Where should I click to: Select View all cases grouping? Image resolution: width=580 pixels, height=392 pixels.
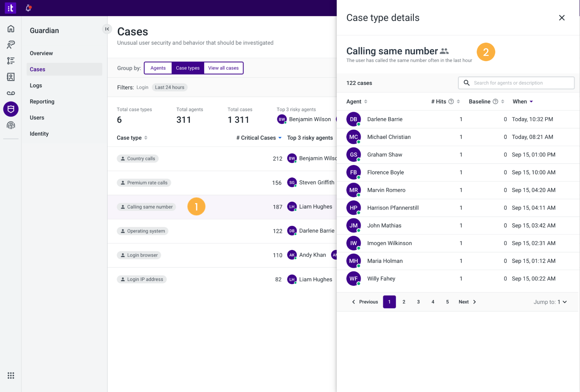tap(223, 68)
